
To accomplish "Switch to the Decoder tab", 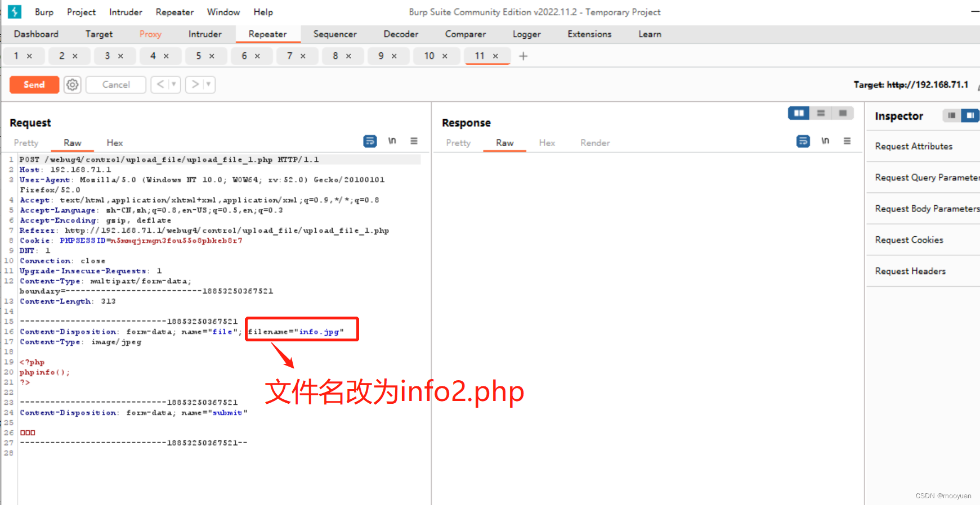I will pos(401,34).
